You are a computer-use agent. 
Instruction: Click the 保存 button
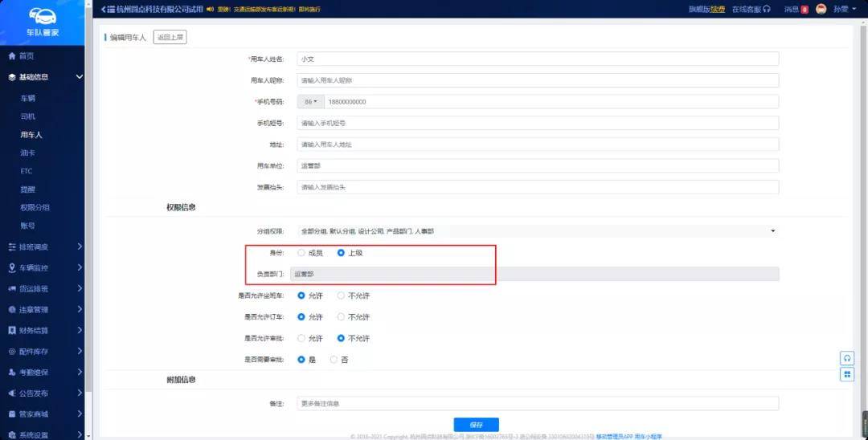point(476,424)
